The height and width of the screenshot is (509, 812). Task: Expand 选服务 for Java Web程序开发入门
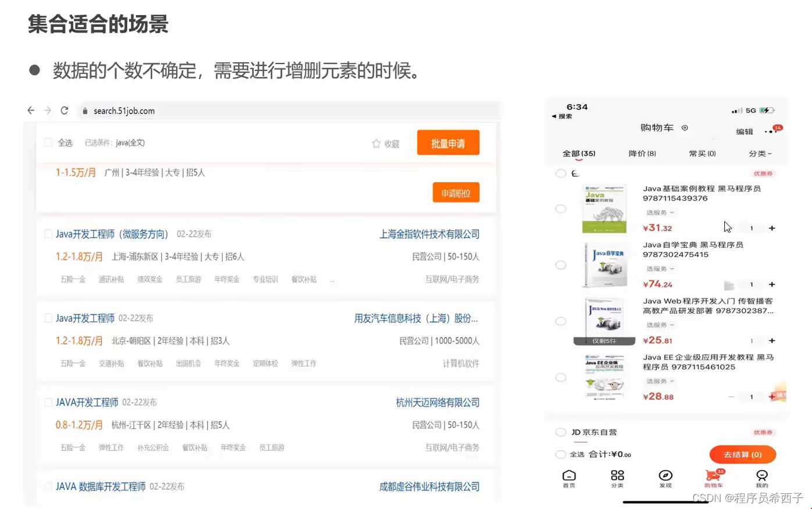pyautogui.click(x=660, y=325)
